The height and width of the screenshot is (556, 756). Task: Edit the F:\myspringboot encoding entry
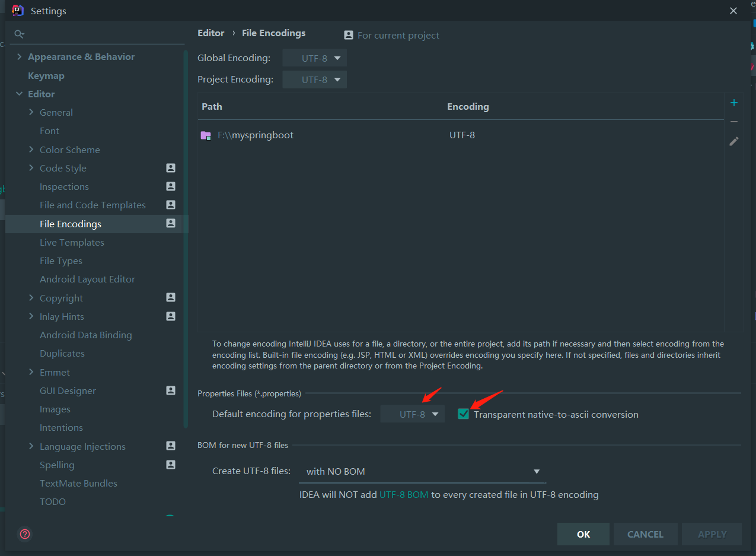click(733, 141)
